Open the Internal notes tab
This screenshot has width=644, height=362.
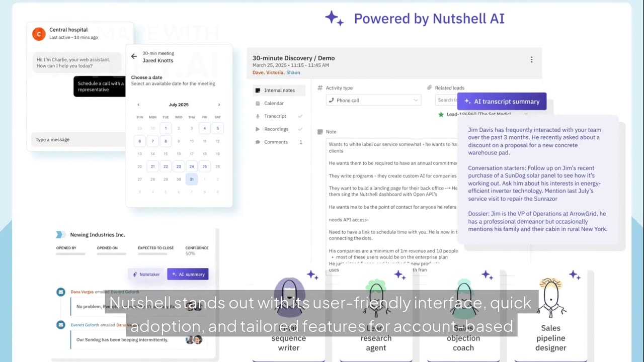[x=279, y=90]
